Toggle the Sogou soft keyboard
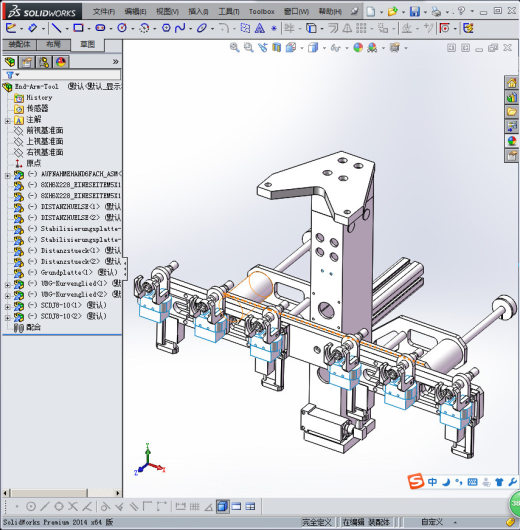The height and width of the screenshot is (530, 520). pos(472,482)
